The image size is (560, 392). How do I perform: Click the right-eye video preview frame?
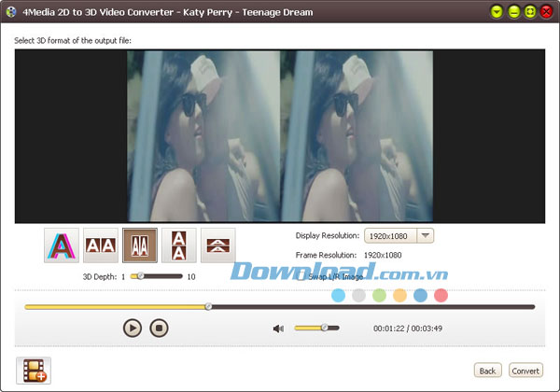tap(357, 136)
